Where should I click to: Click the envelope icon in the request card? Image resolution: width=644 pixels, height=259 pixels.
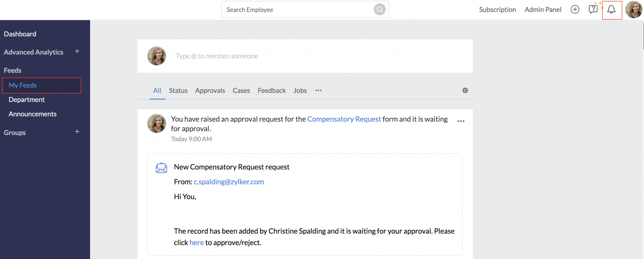(161, 168)
